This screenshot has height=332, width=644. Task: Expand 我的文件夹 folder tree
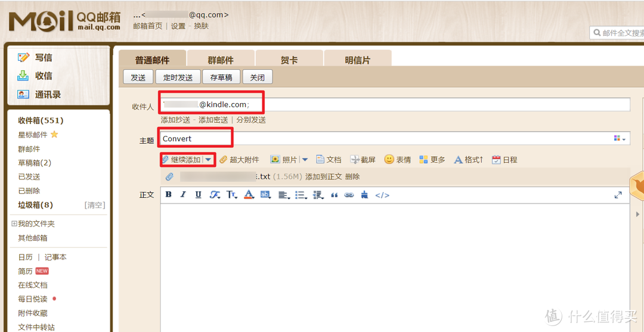click(x=14, y=224)
